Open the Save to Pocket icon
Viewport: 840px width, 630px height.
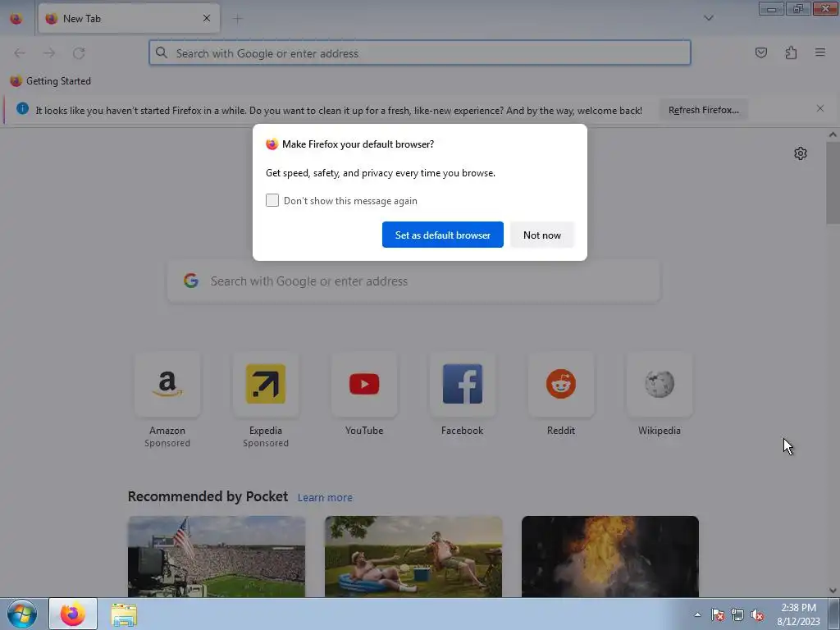point(760,52)
